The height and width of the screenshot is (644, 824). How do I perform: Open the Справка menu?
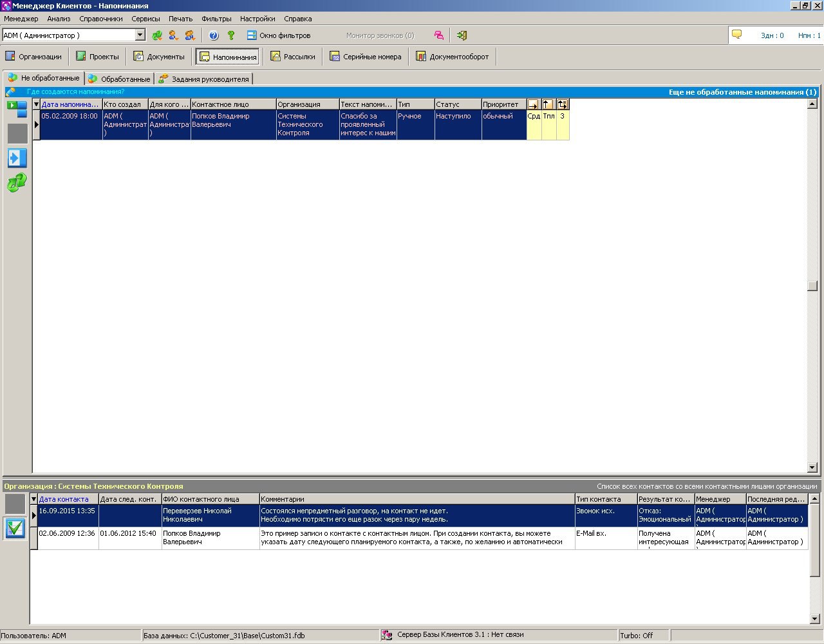(x=298, y=19)
